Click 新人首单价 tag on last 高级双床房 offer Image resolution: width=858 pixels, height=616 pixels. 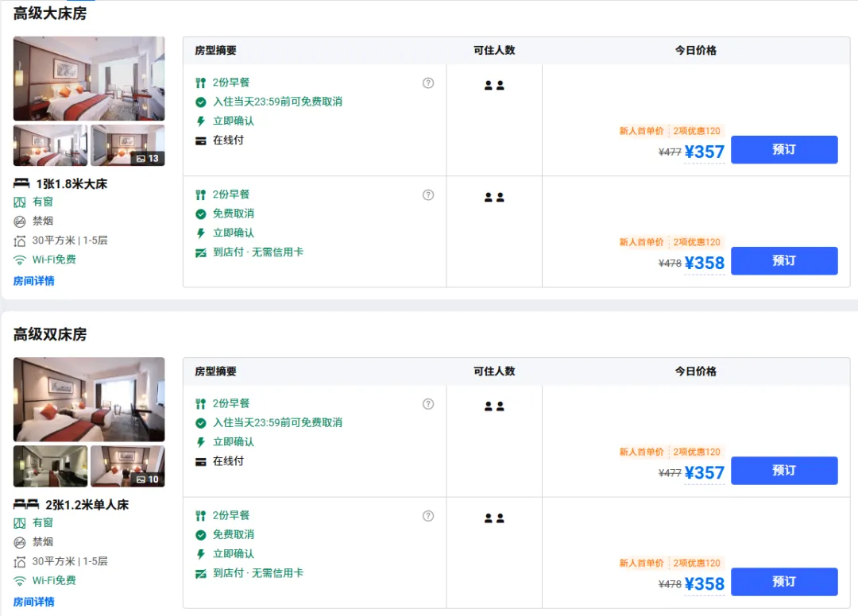(x=641, y=563)
